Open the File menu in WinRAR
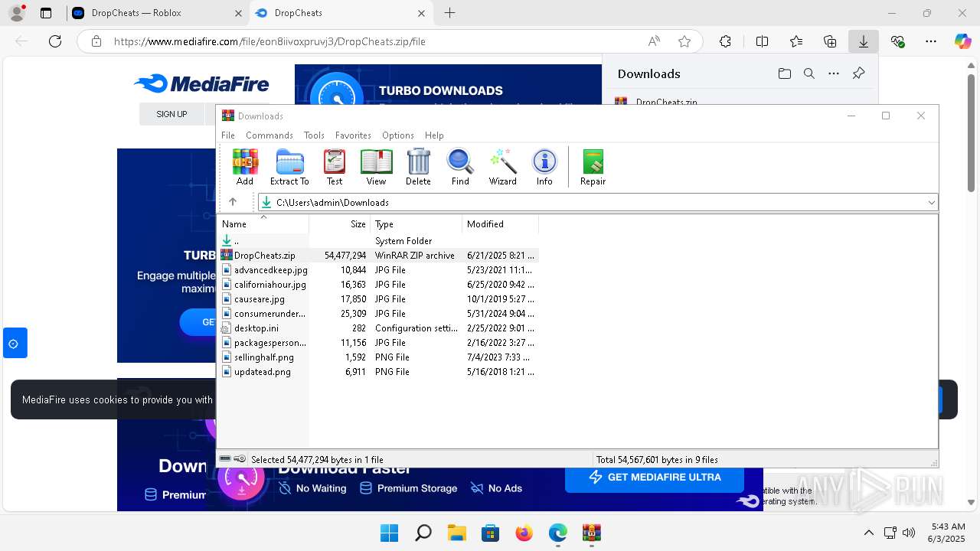 tap(228, 135)
